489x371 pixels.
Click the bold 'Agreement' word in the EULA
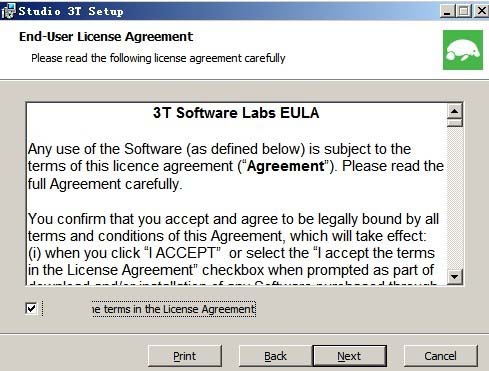click(x=286, y=166)
